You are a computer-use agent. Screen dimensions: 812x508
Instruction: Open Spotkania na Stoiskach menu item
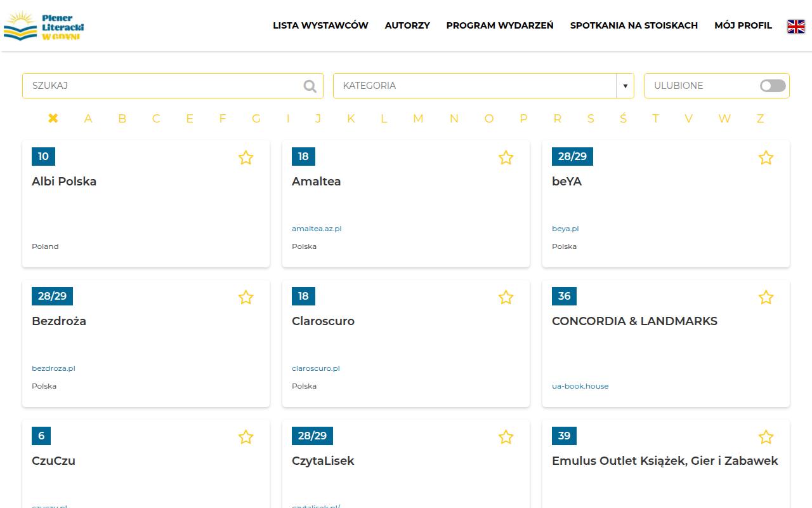[x=634, y=25]
